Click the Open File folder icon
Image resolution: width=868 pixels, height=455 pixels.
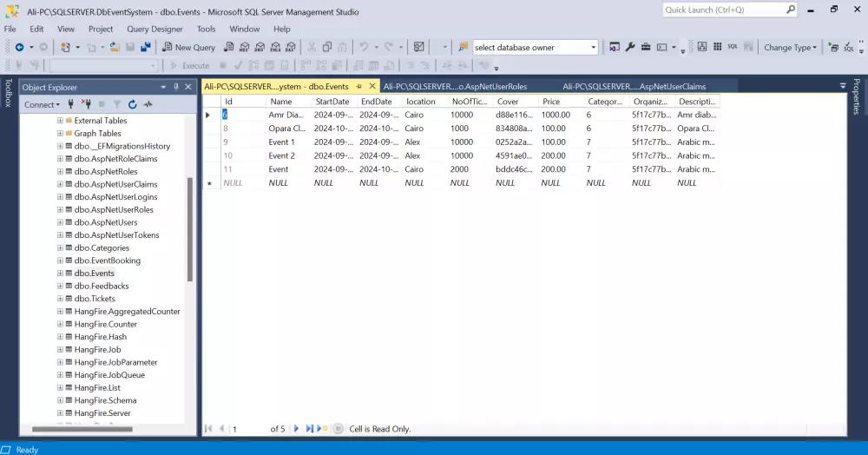click(x=115, y=48)
